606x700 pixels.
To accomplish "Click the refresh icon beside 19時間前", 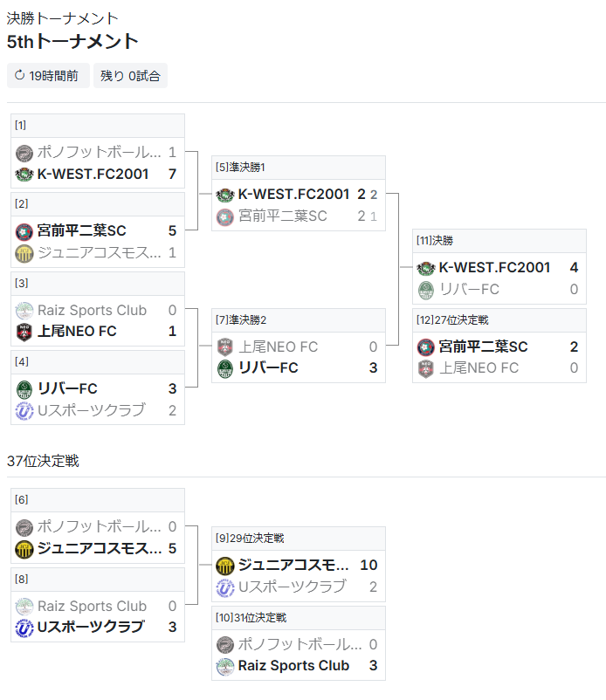I will click(19, 75).
